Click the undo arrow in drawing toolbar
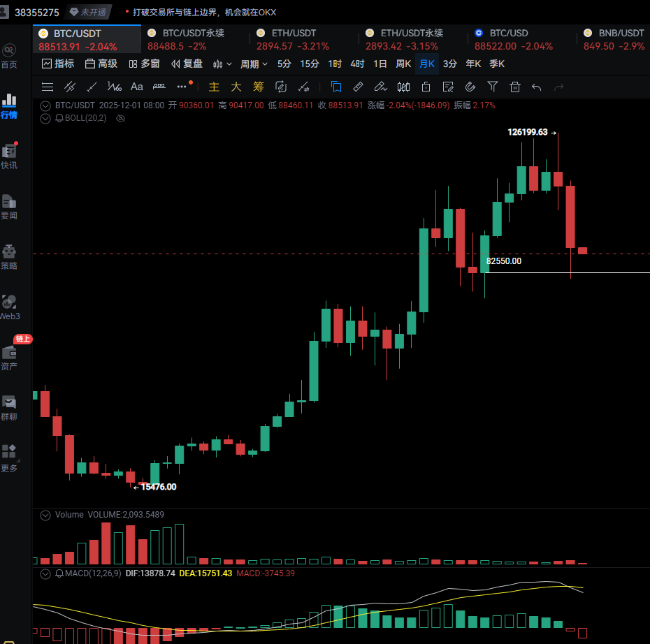 (536, 87)
